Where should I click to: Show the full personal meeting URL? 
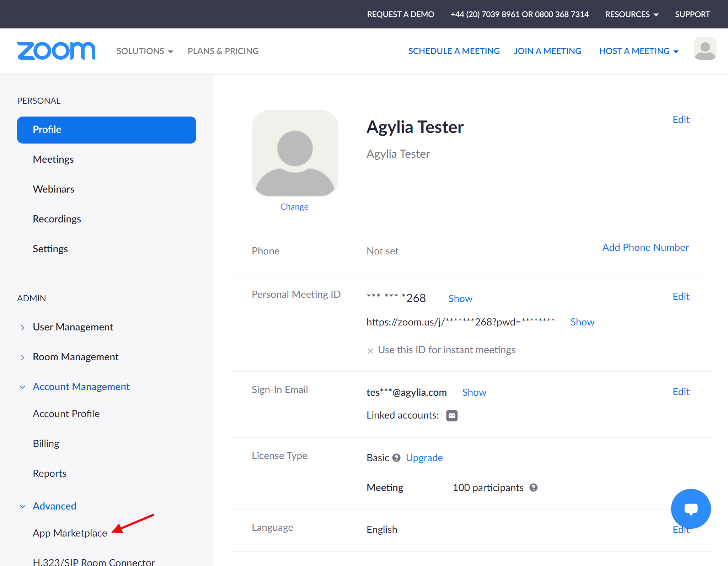click(x=582, y=322)
